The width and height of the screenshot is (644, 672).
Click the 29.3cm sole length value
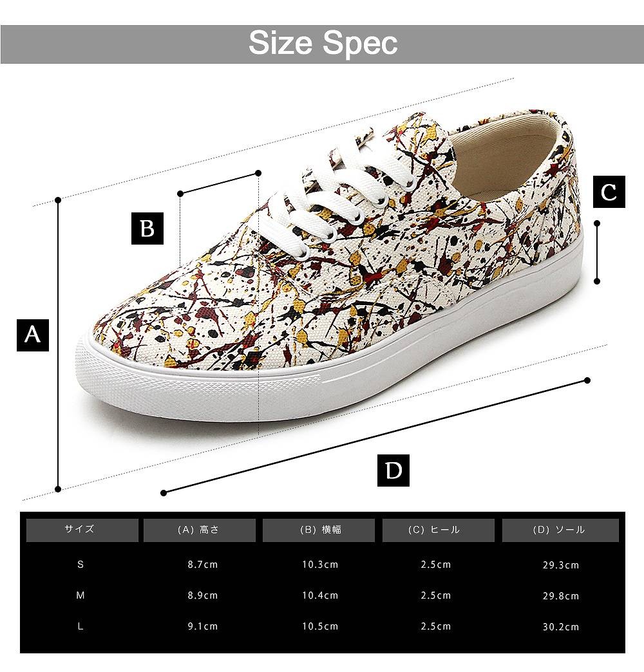[561, 565]
